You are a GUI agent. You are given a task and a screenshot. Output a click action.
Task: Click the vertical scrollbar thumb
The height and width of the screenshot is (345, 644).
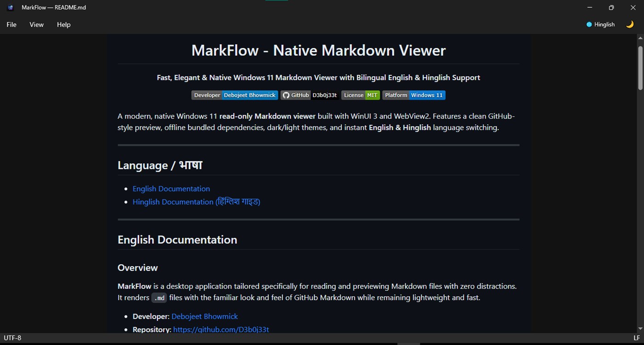640,68
